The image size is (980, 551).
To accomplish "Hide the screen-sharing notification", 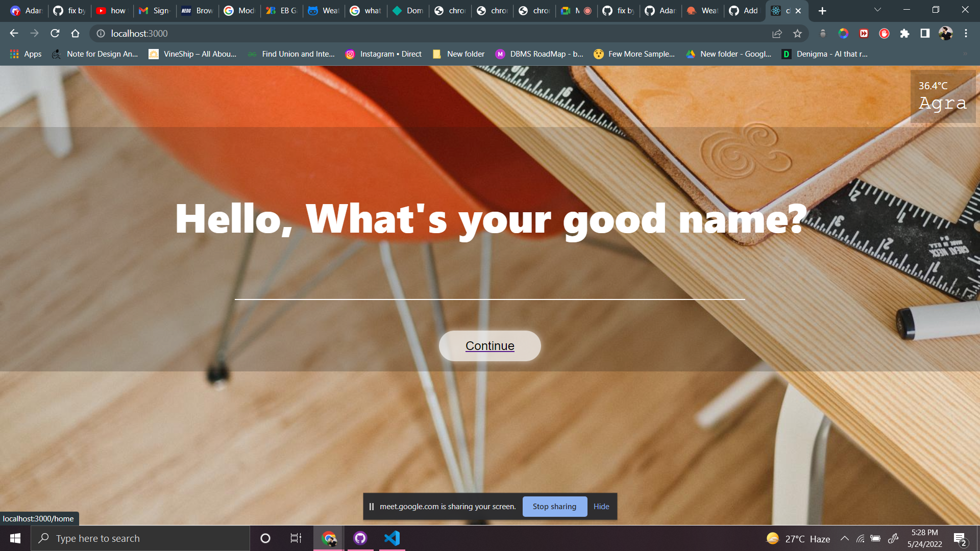I will pos(601,506).
